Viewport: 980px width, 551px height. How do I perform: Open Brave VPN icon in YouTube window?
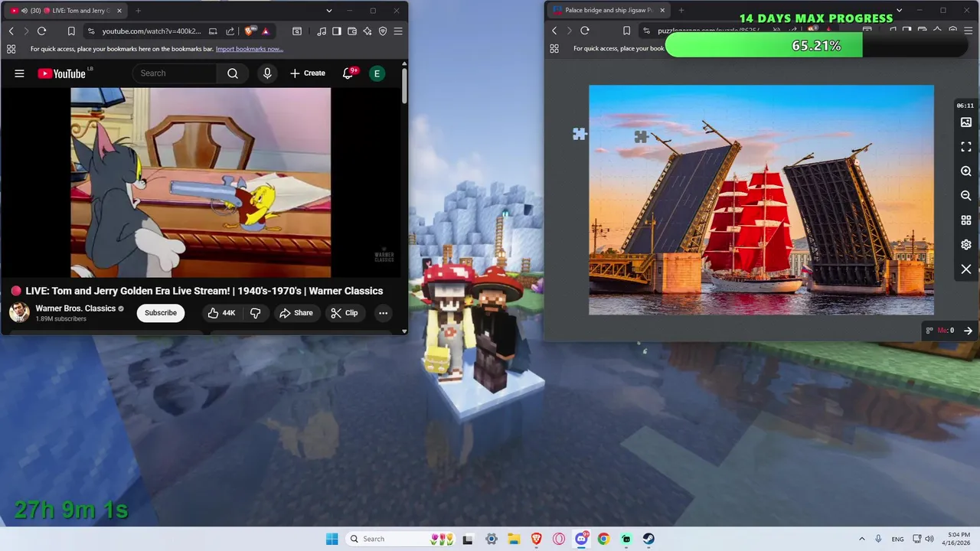[383, 31]
